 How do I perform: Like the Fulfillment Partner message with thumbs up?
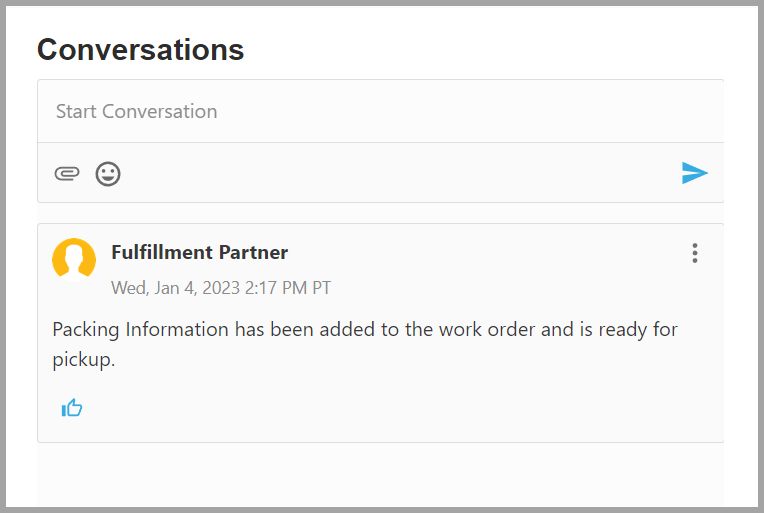[x=72, y=408]
